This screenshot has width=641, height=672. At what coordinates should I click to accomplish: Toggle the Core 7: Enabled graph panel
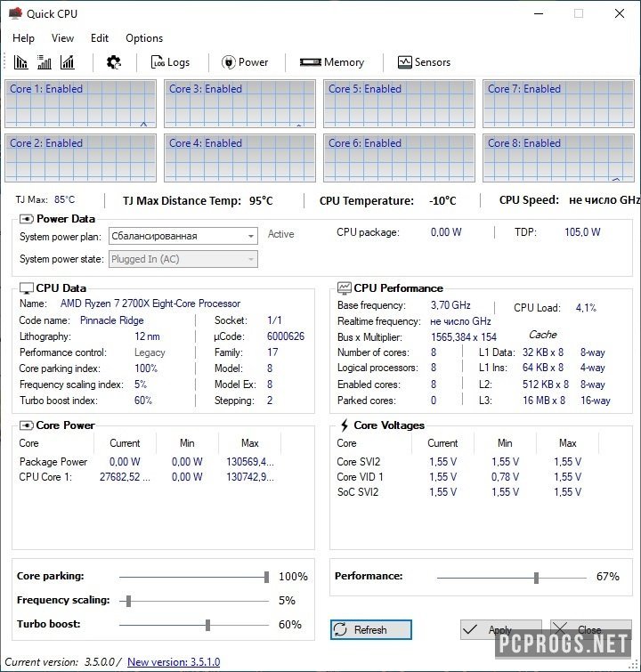pyautogui.click(x=558, y=104)
